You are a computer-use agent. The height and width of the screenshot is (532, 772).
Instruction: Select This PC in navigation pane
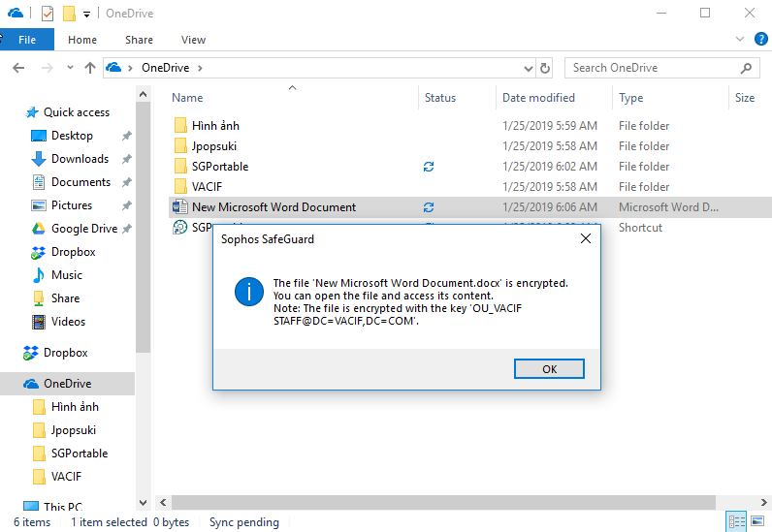[x=62, y=507]
